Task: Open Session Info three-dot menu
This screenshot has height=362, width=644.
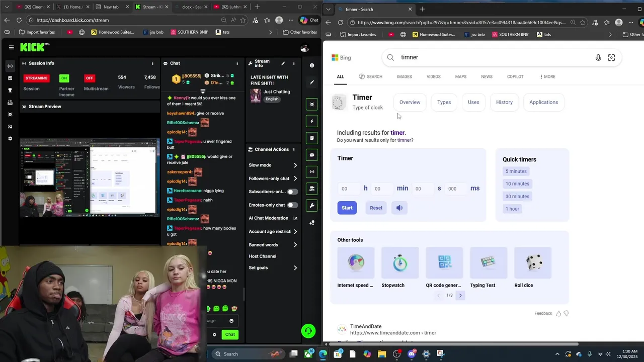Action: point(152,63)
